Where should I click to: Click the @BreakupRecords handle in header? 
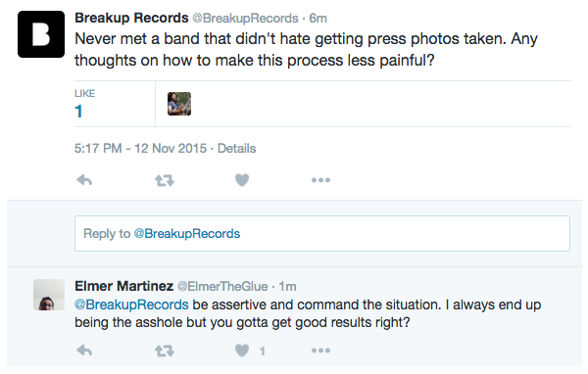245,18
